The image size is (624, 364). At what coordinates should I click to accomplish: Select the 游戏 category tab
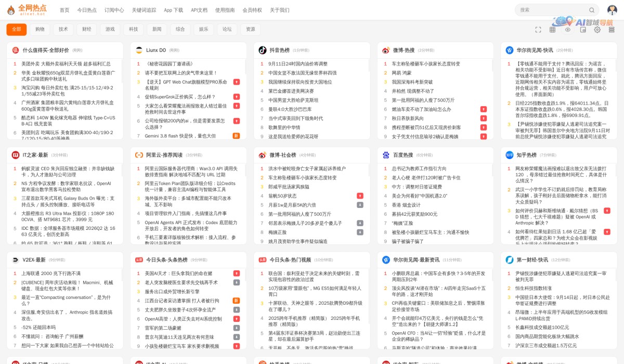click(110, 30)
